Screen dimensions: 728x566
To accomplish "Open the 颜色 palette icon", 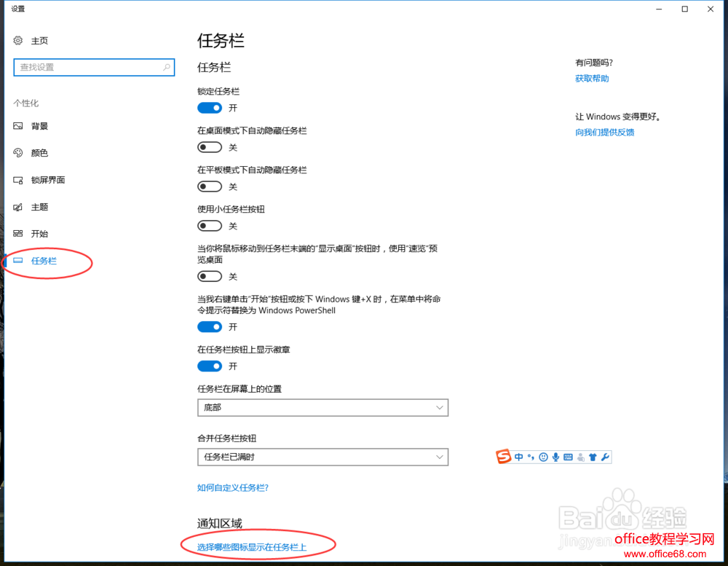I will [x=18, y=153].
